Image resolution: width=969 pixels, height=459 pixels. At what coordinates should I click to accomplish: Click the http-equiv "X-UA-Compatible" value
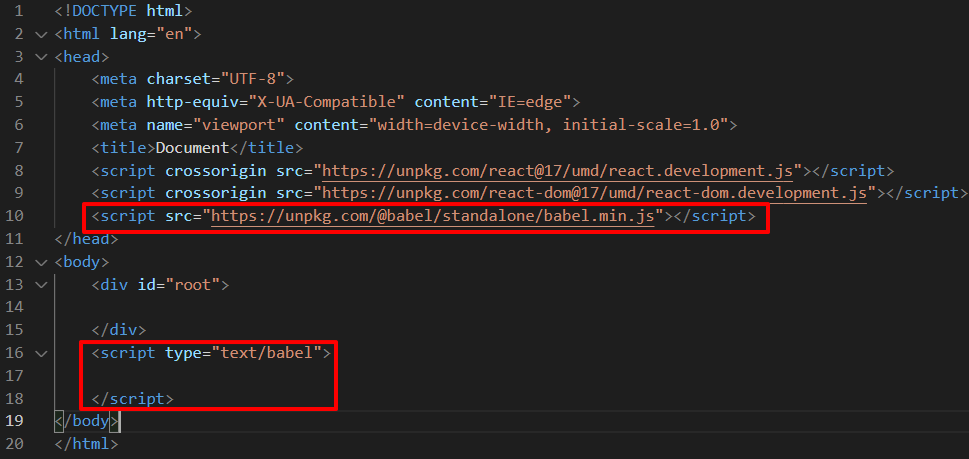(x=326, y=102)
